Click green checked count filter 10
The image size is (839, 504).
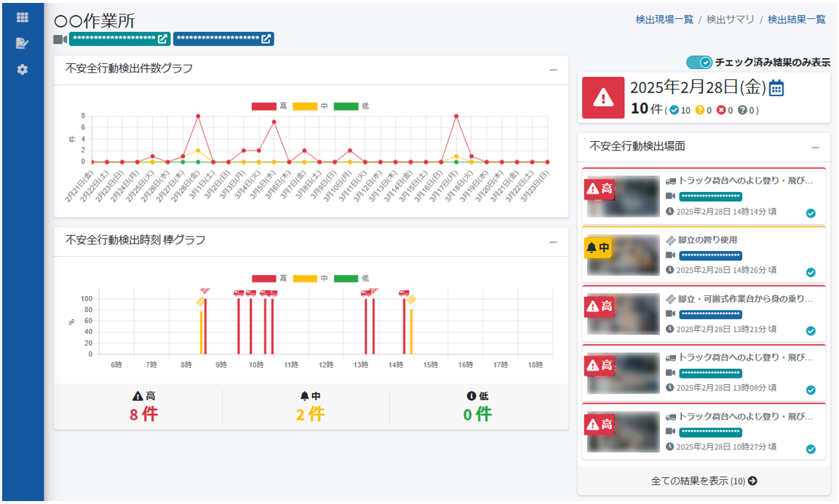[x=680, y=111]
